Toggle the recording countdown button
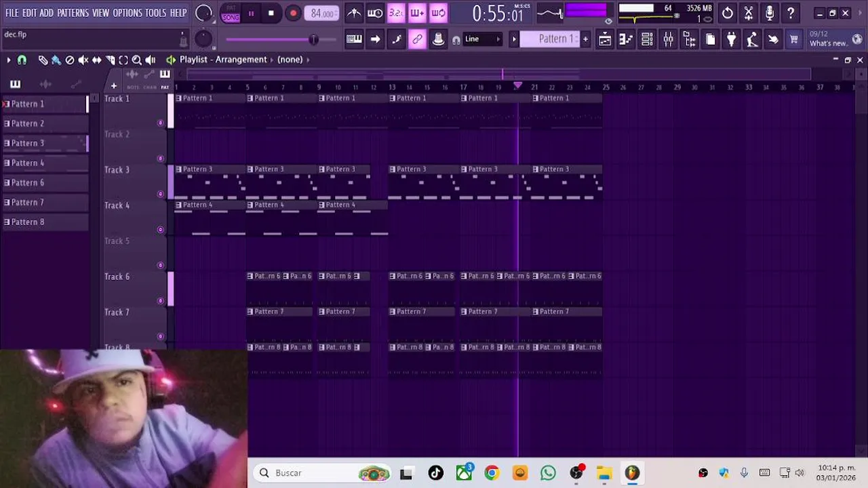 tap(396, 13)
